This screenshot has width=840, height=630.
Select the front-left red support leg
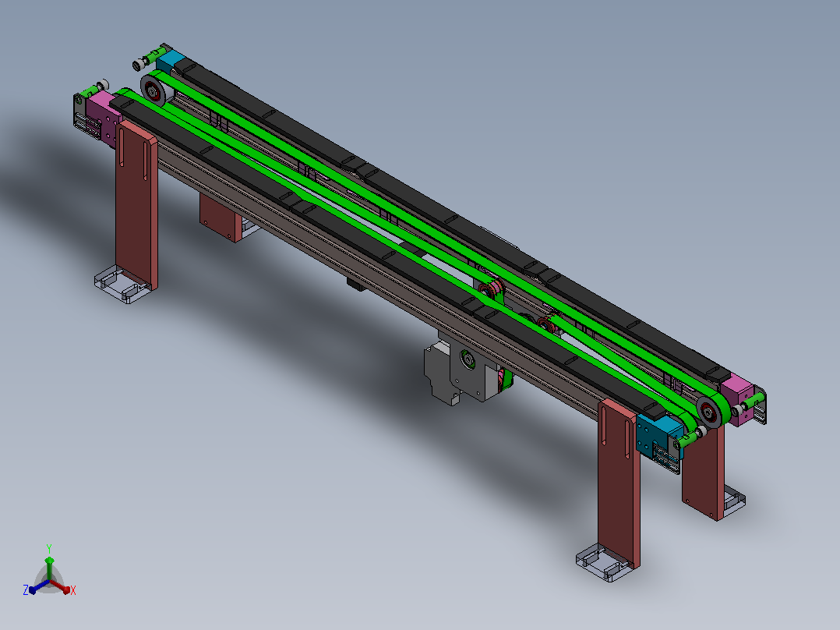(x=137, y=205)
